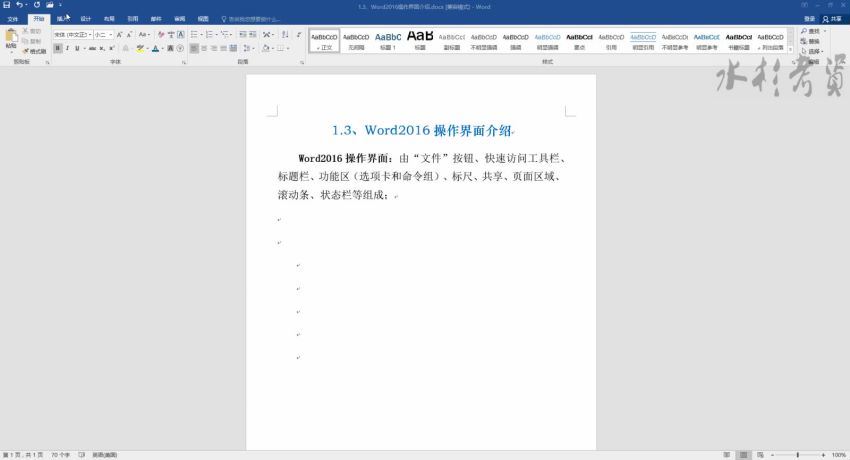Image resolution: width=850 pixels, height=460 pixels.
Task: Switch to the 插入 (Insert) tab
Action: (x=62, y=19)
